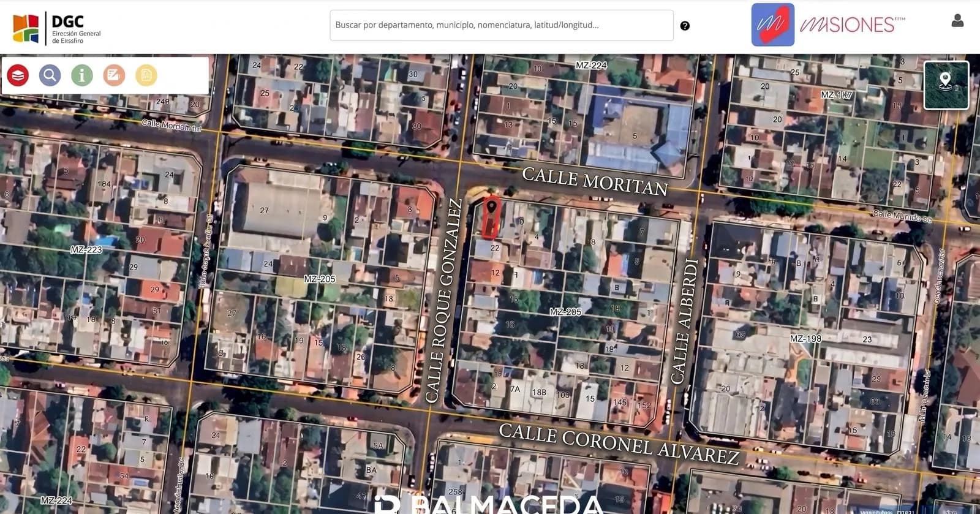
Task: Click parcel number 248
Action: click(162, 102)
